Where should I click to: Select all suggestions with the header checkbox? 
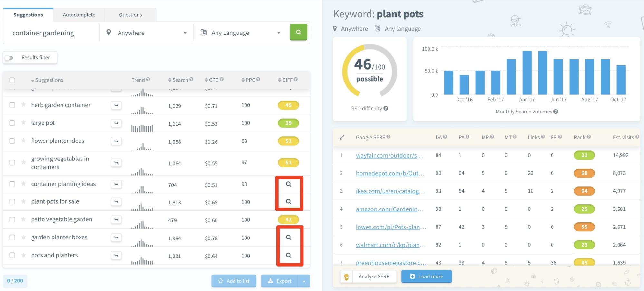[12, 80]
